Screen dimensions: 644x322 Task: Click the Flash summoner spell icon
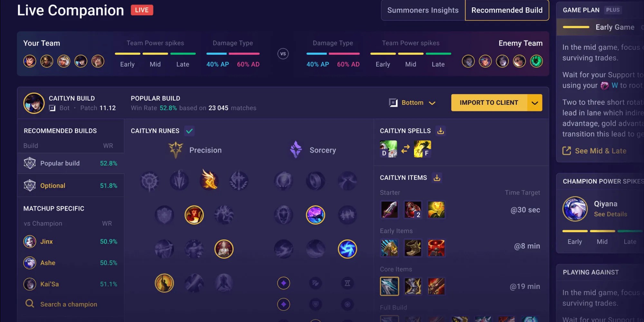point(422,149)
